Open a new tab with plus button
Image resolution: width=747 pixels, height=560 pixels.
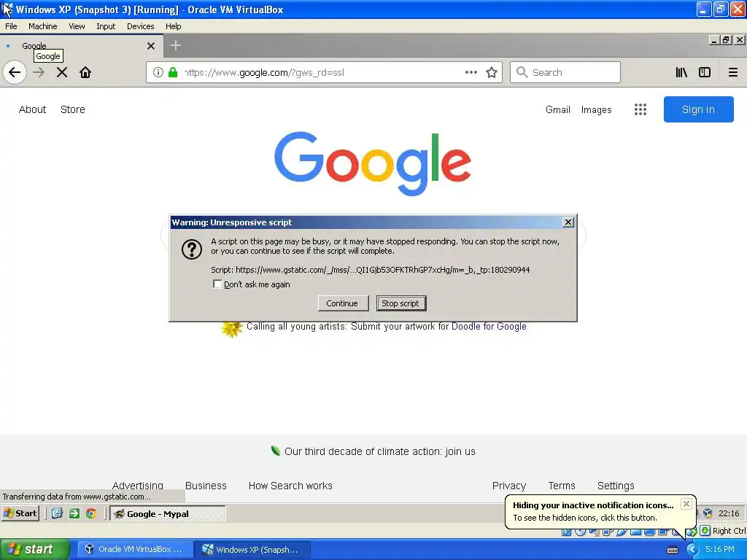point(176,45)
